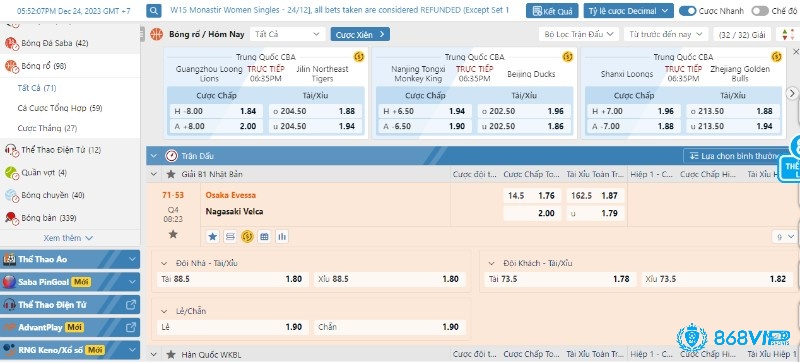Image resolution: width=800 pixels, height=362 pixels.
Task: Add Osaka Evessa match to favorites star
Action: (173, 234)
